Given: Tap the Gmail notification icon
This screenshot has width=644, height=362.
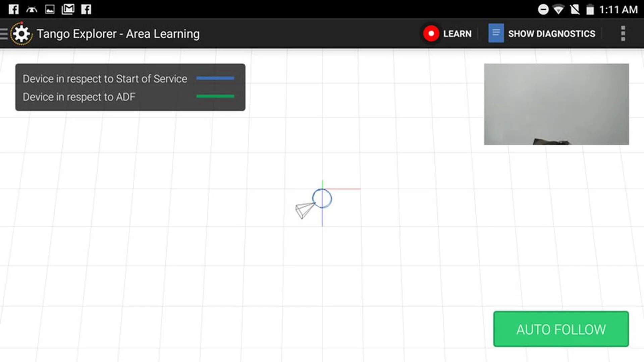Looking at the screenshot, I should pyautogui.click(x=68, y=9).
